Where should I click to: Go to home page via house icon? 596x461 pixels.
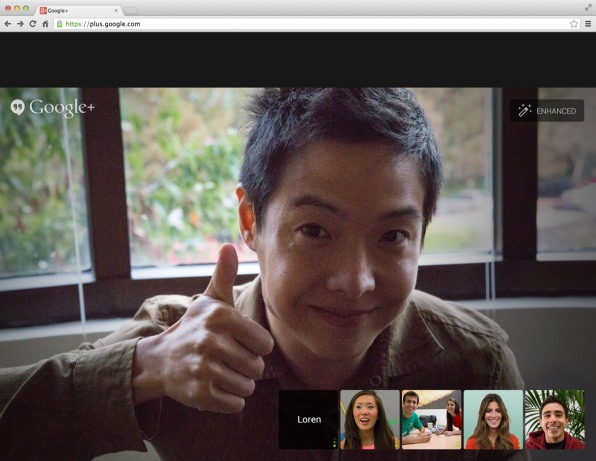point(45,24)
